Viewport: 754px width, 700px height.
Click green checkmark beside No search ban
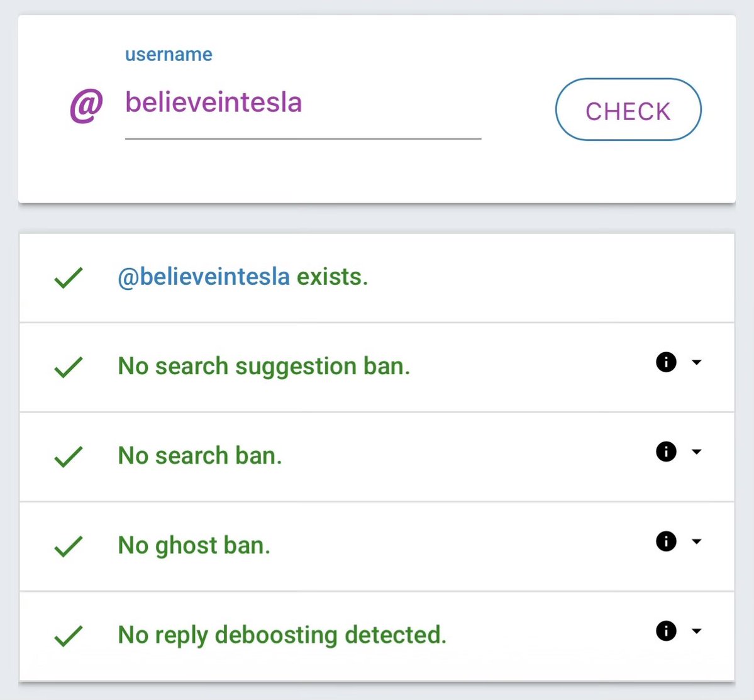pyautogui.click(x=69, y=457)
